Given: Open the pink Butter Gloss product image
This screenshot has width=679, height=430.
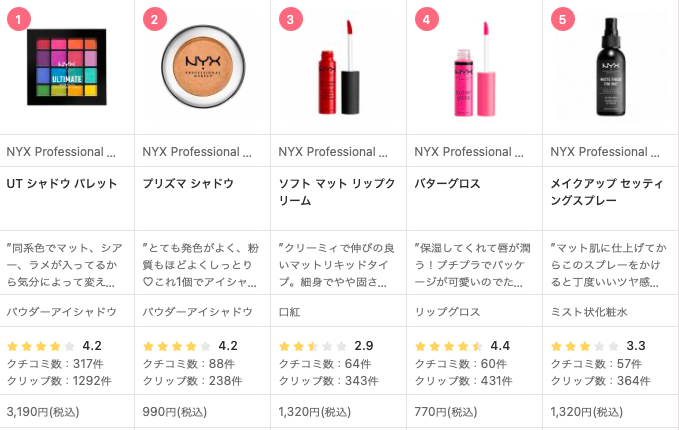Looking at the screenshot, I should (x=475, y=68).
